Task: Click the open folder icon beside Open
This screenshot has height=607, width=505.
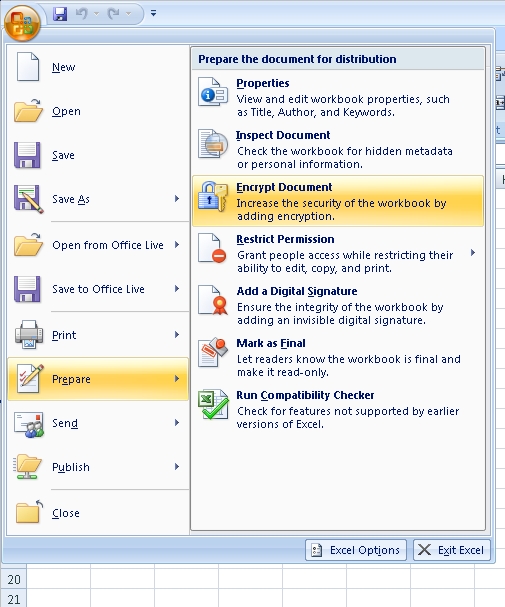Action: click(28, 111)
